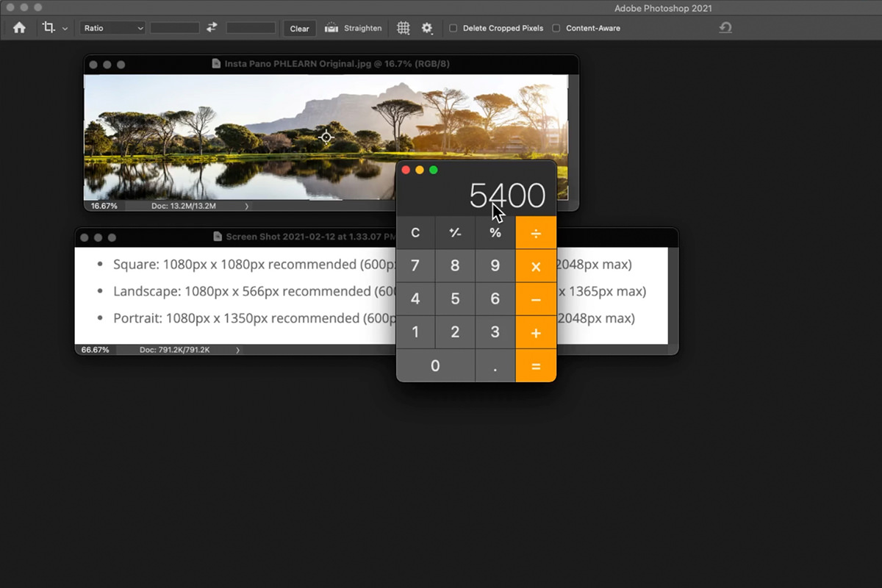Click the crop ratio width input field
Image resolution: width=882 pixels, height=588 pixels.
pyautogui.click(x=174, y=27)
